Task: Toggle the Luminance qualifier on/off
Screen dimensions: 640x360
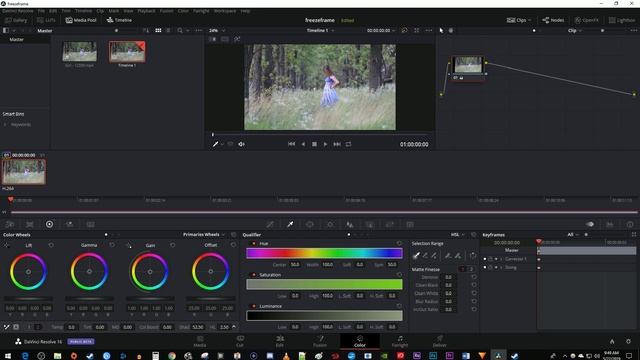Action: coord(253,306)
